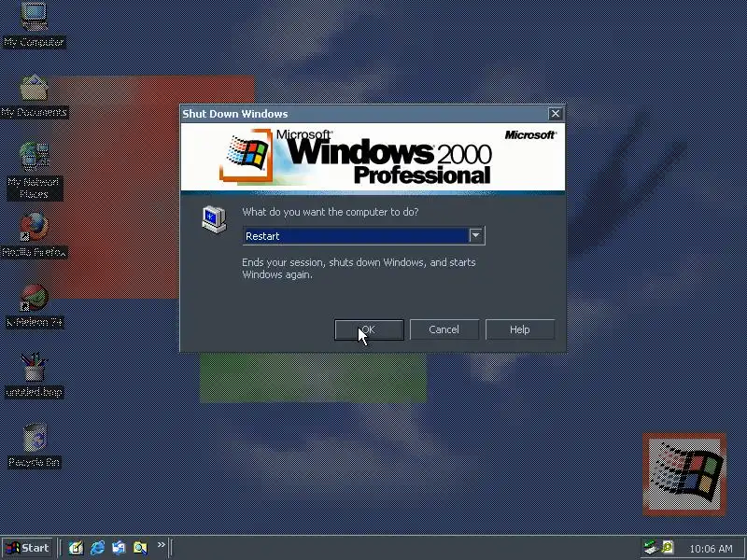Click the computer icon in Shut Down dialog
Screen dimensions: 747x560
pos(214,219)
